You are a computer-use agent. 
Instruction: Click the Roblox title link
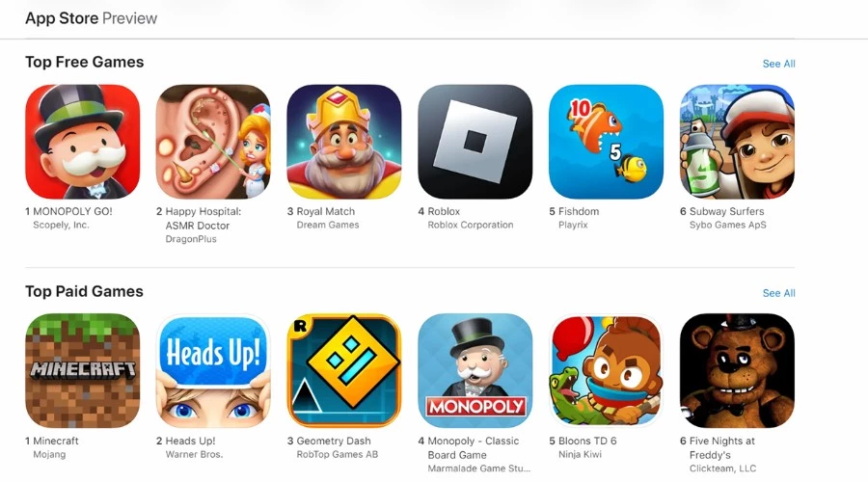(x=444, y=211)
